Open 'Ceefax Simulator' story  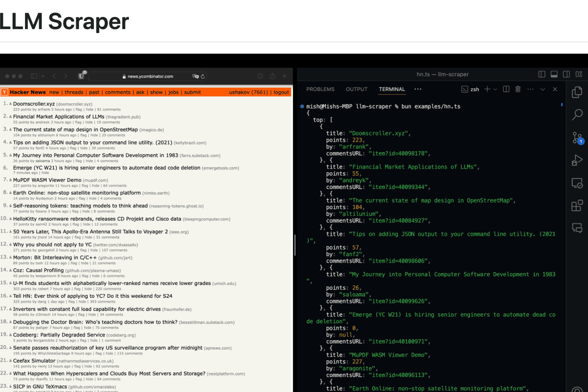(x=34, y=361)
